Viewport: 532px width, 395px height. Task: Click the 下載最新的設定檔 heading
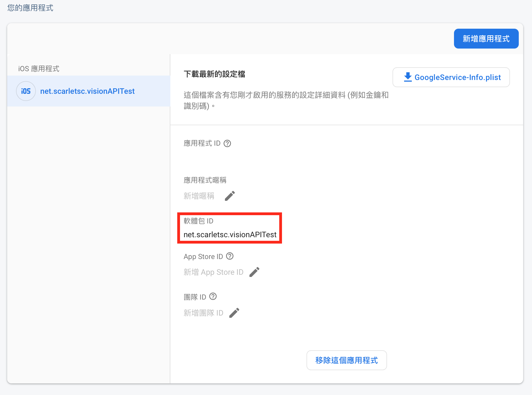(x=214, y=74)
